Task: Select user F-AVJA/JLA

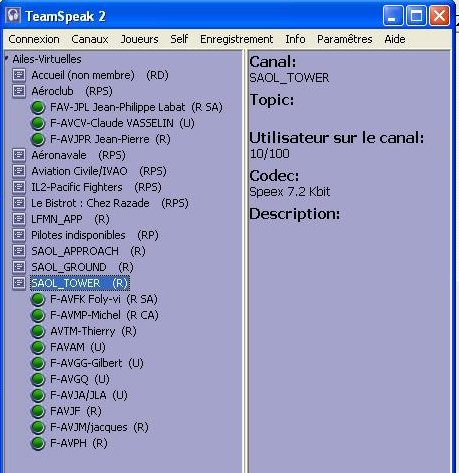Action: click(x=89, y=395)
